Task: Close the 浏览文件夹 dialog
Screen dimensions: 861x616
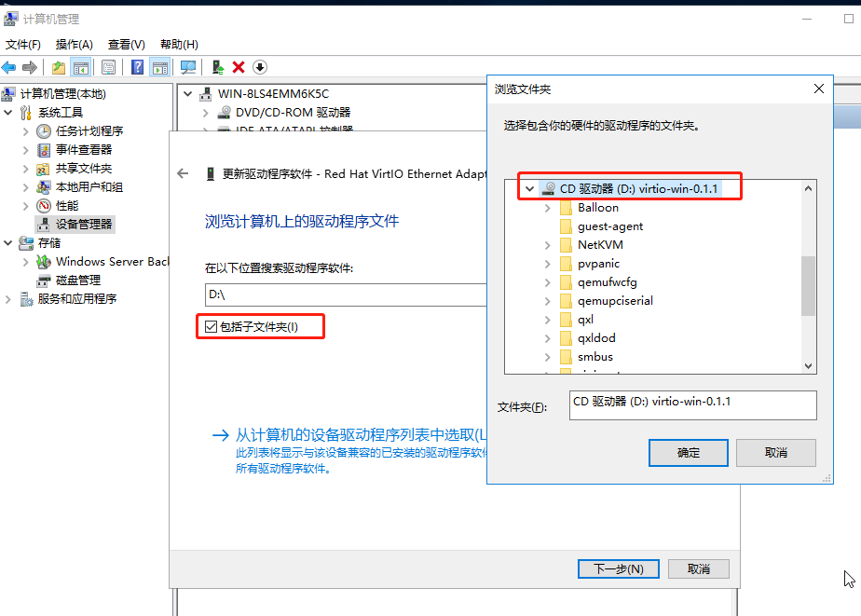Action: pyautogui.click(x=819, y=89)
